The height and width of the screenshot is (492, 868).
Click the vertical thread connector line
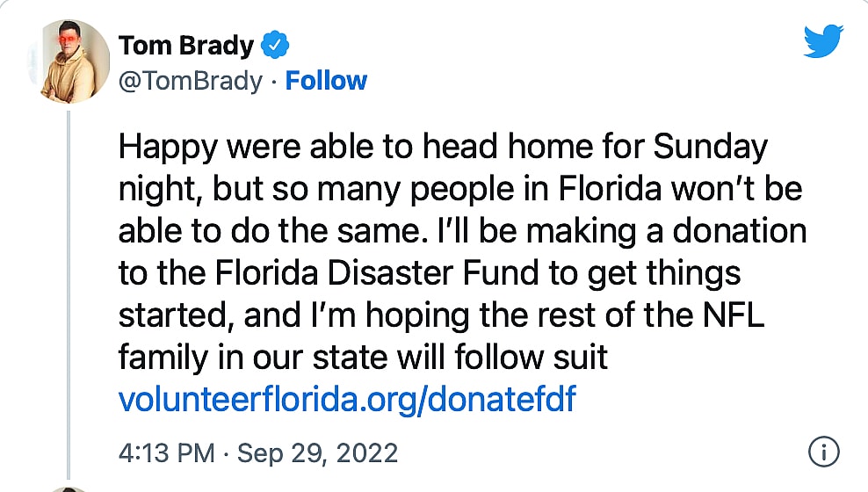click(x=68, y=290)
